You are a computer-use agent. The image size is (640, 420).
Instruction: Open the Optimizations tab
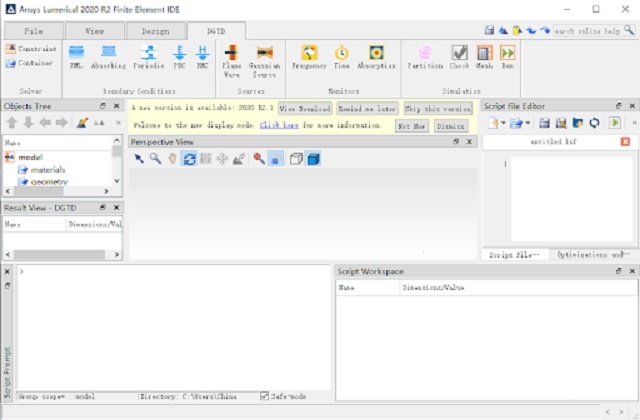pos(592,255)
